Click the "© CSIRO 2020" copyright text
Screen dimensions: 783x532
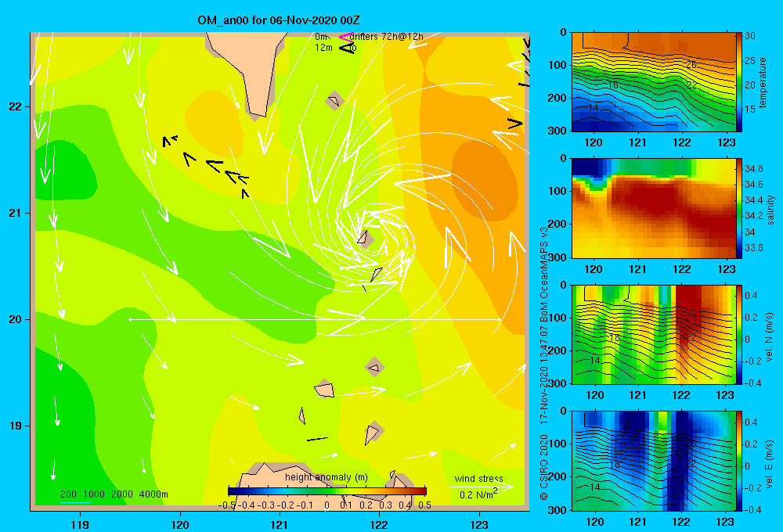(544, 467)
